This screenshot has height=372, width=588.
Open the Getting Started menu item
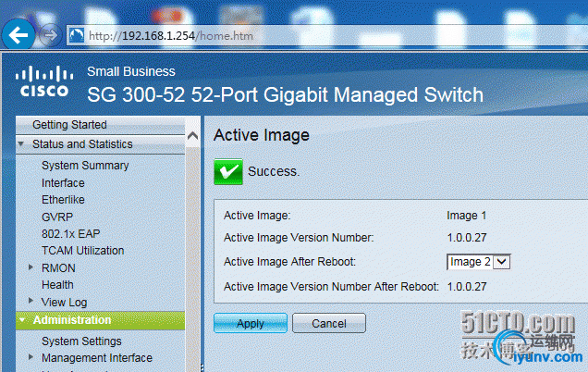[x=69, y=125]
